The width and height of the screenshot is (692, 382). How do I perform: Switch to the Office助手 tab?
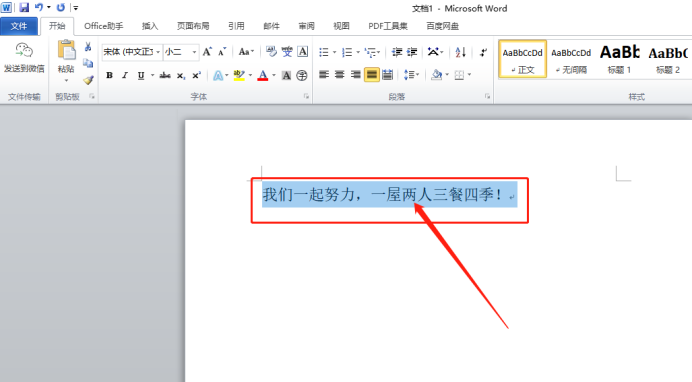click(104, 26)
